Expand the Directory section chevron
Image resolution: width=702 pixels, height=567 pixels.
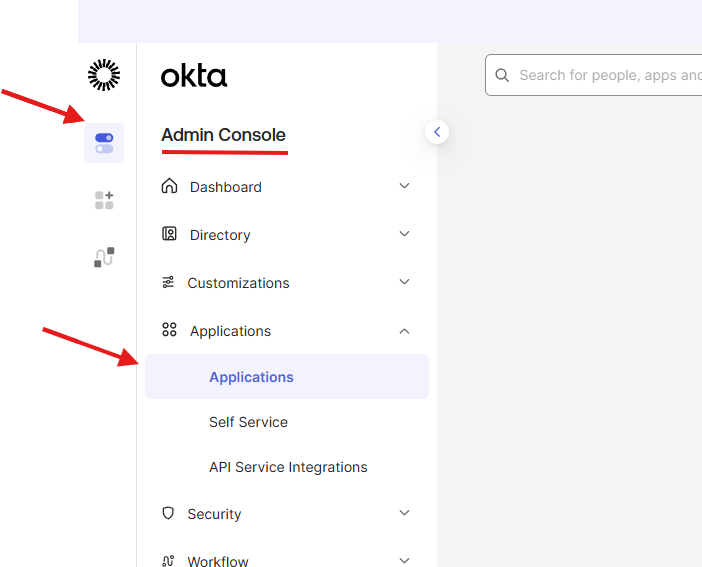pos(404,234)
